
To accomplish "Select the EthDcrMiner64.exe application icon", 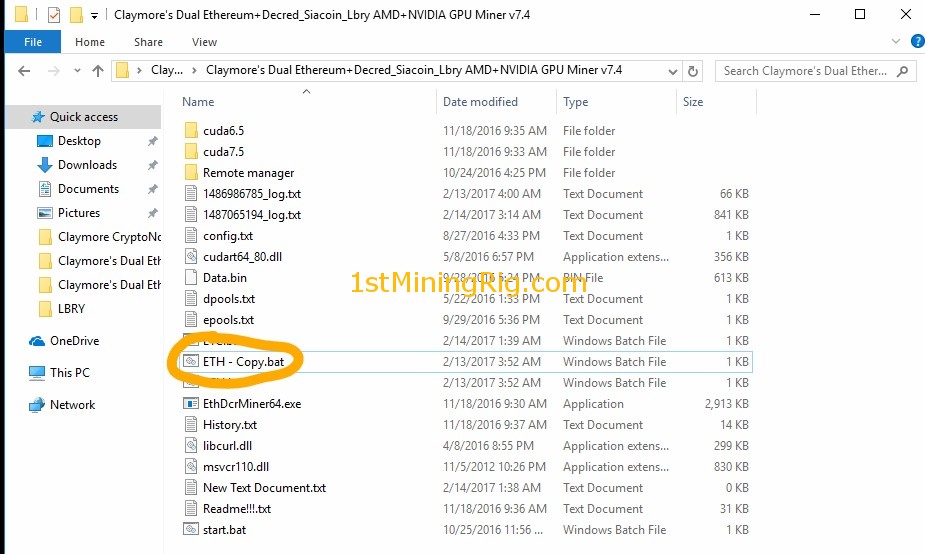I will (x=191, y=404).
